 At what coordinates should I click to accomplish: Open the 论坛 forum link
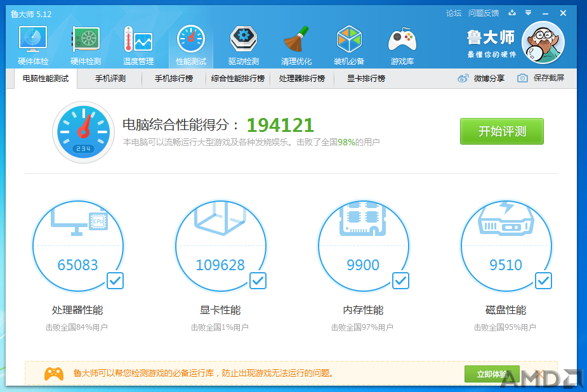point(453,13)
